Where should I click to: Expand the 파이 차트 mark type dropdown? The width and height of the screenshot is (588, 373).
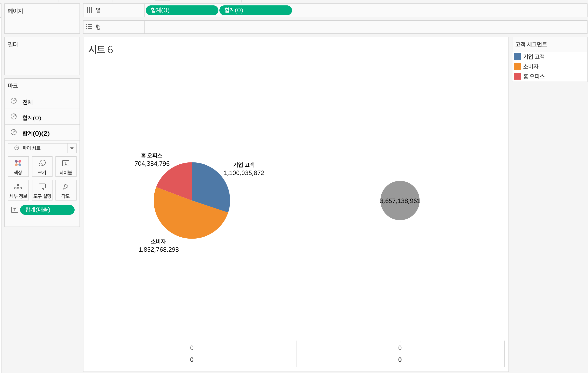pos(72,148)
